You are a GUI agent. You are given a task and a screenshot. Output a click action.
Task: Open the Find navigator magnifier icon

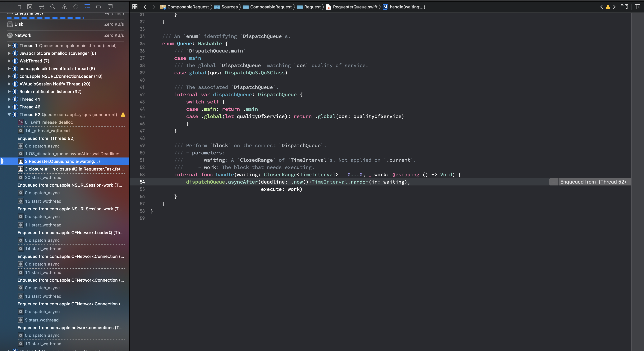point(53,7)
